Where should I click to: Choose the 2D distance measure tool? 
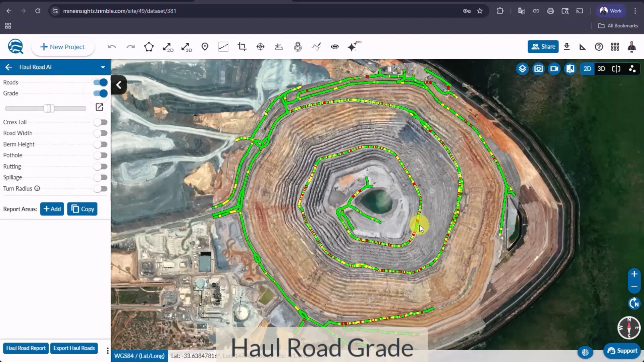[168, 47]
